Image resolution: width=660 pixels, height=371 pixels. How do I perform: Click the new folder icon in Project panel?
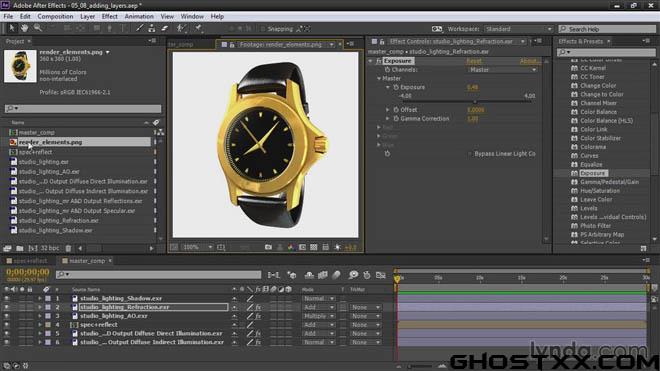[20, 248]
